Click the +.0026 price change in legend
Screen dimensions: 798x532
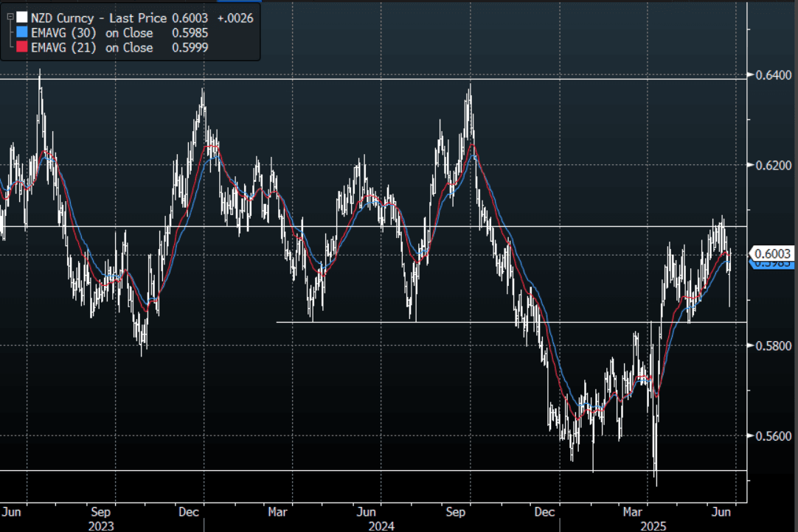pyautogui.click(x=236, y=18)
